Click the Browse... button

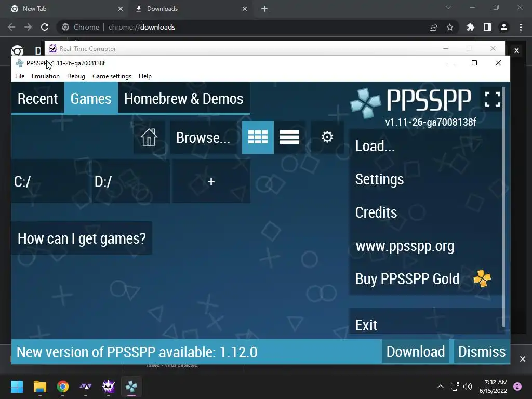pos(203,137)
